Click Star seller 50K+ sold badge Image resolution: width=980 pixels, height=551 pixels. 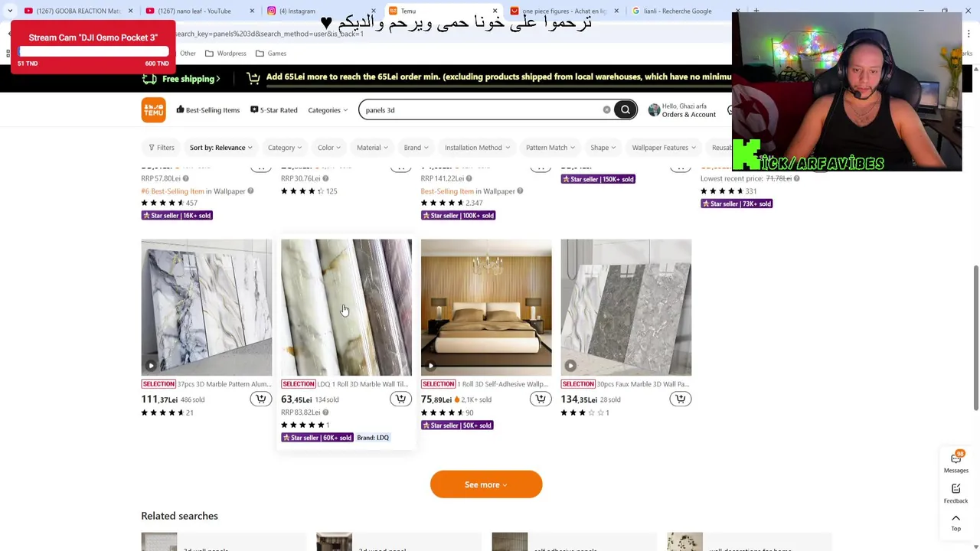point(456,425)
